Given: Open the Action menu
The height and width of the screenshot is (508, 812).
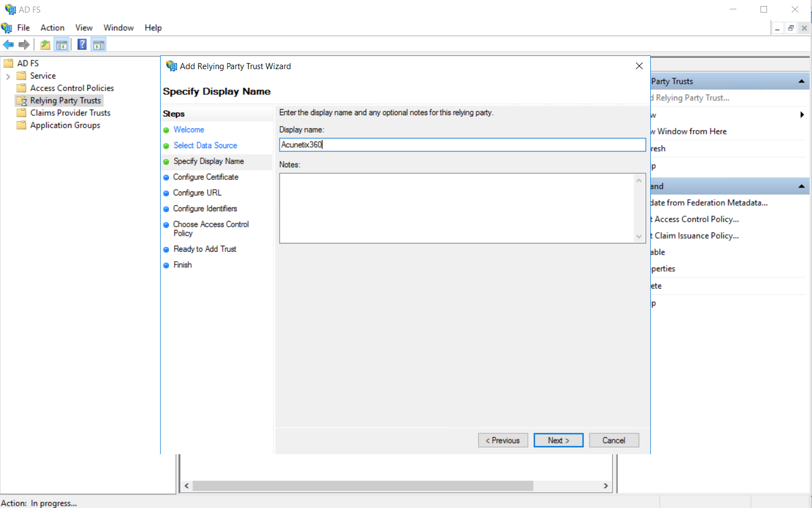Looking at the screenshot, I should [53, 27].
